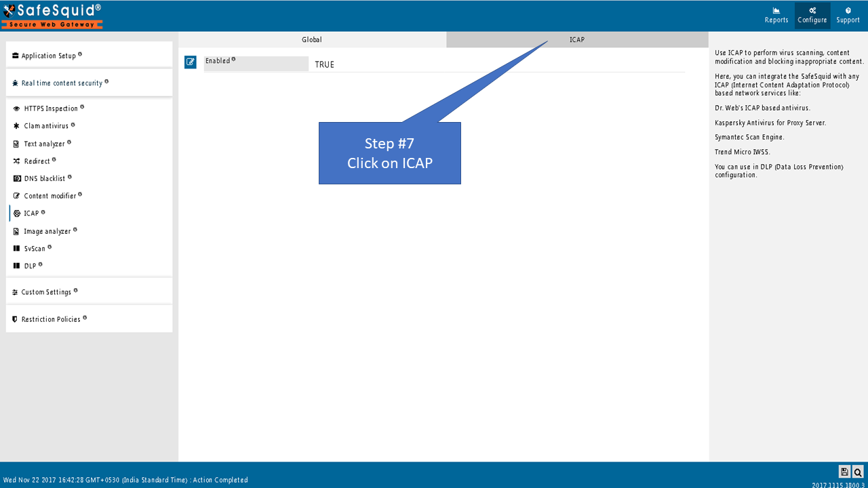Click the SafeSquid logo
Viewport: 868px width, 488px height.
tap(52, 16)
